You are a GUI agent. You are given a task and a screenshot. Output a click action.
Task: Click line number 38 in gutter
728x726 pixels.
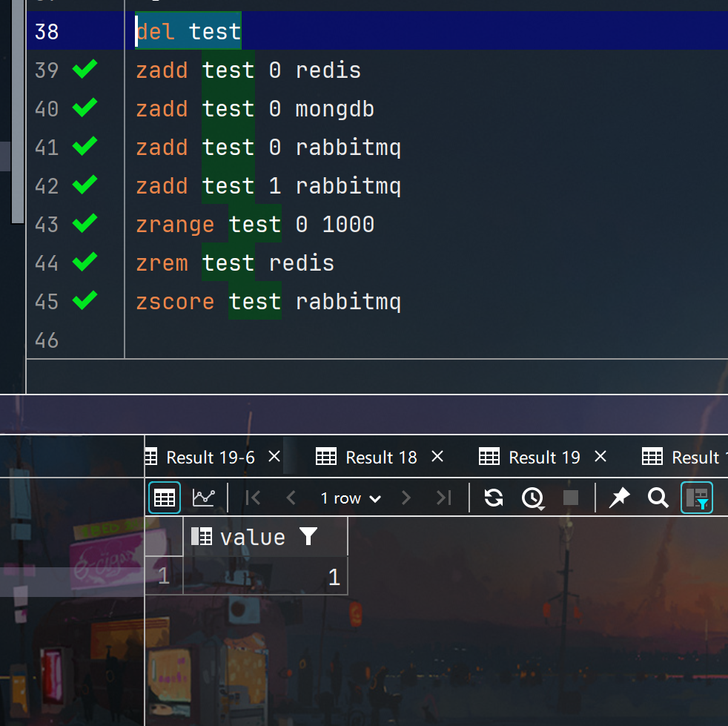coord(47,32)
